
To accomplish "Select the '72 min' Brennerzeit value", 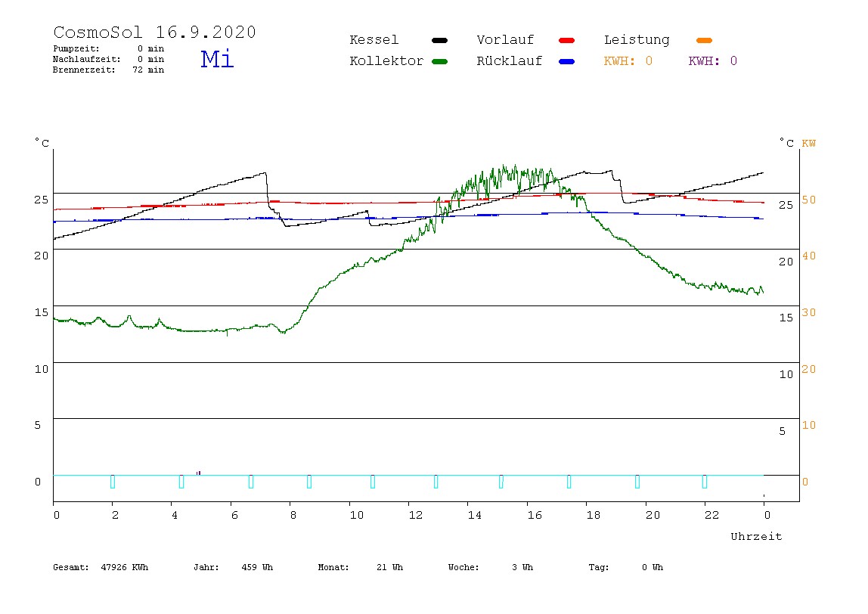I will (148, 70).
